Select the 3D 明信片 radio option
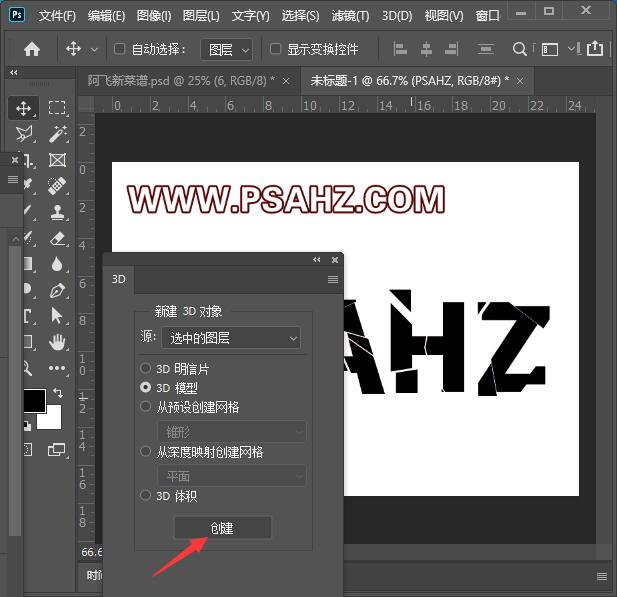 145,368
